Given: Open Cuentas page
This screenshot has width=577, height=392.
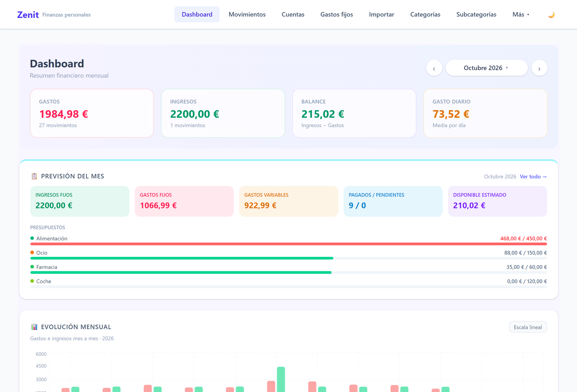Looking at the screenshot, I should point(293,14).
